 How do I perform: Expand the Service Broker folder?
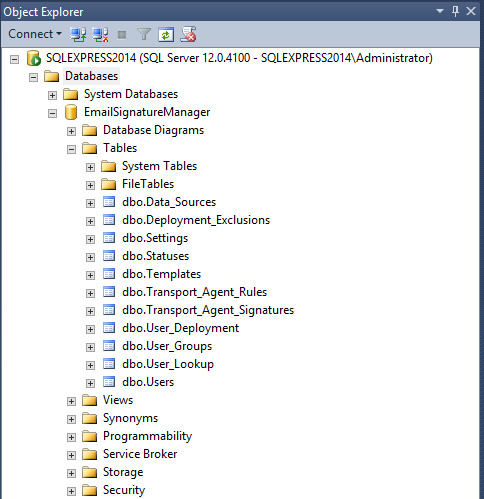pyautogui.click(x=71, y=456)
